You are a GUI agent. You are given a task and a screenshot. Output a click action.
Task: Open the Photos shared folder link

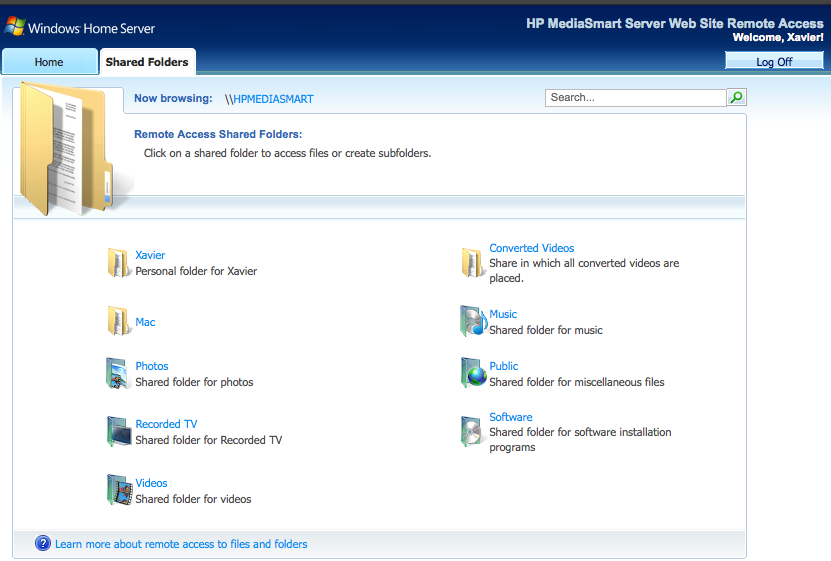tap(152, 366)
